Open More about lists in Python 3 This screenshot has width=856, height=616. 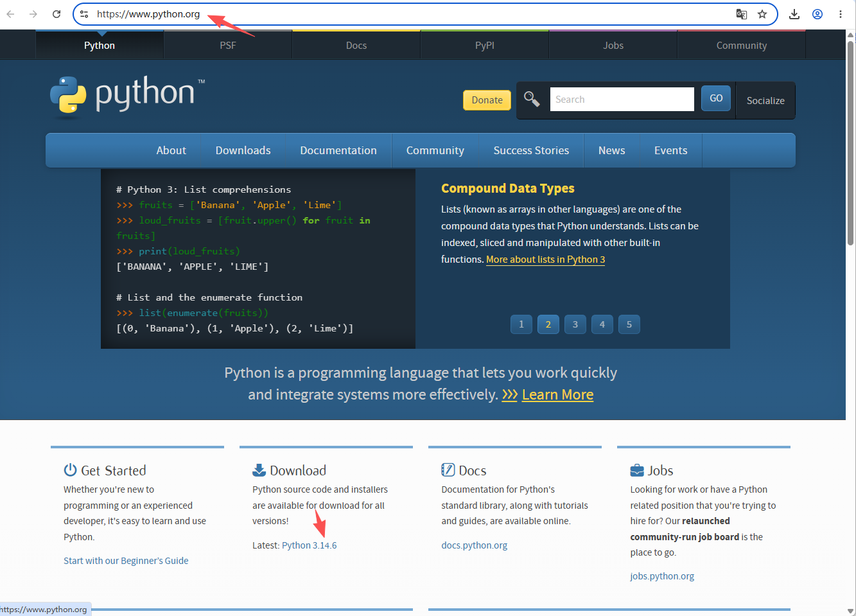[545, 260]
